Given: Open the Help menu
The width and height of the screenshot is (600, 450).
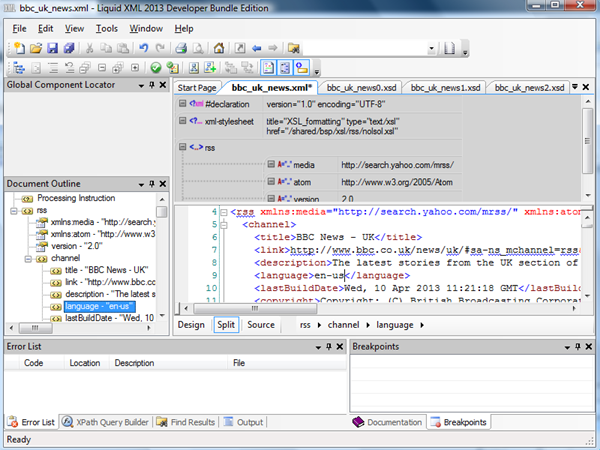Looking at the screenshot, I should coord(184,29).
